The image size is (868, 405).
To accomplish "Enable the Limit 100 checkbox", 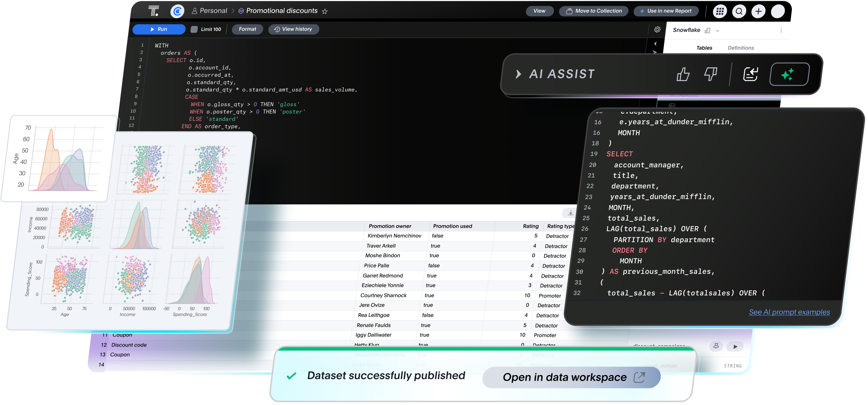I will [194, 29].
